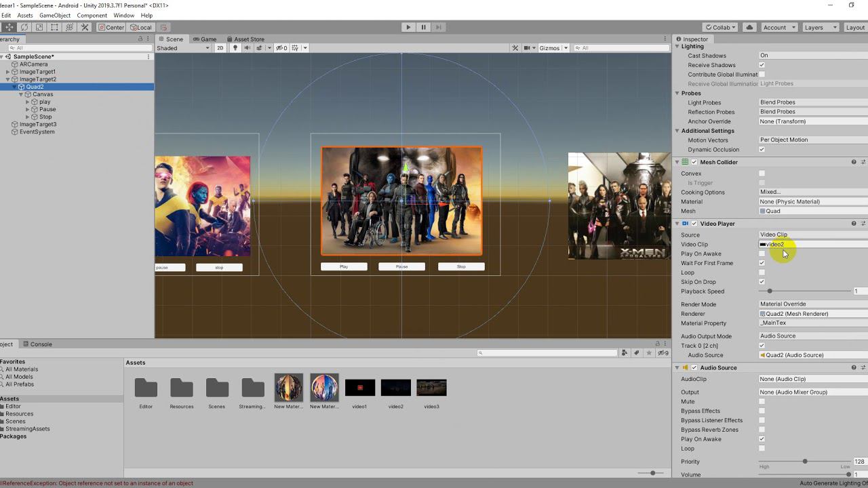Open the GameObject menu
The height and width of the screenshot is (488, 868).
click(x=54, y=15)
